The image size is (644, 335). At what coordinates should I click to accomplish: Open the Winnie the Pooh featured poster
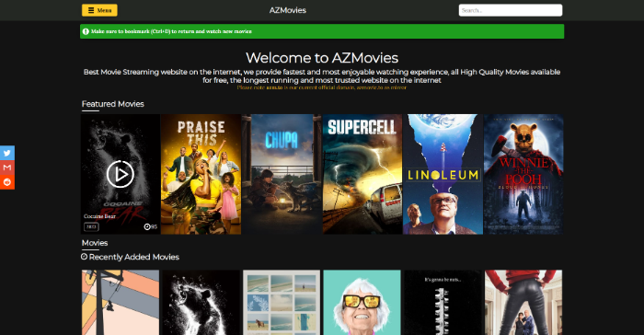(x=523, y=174)
